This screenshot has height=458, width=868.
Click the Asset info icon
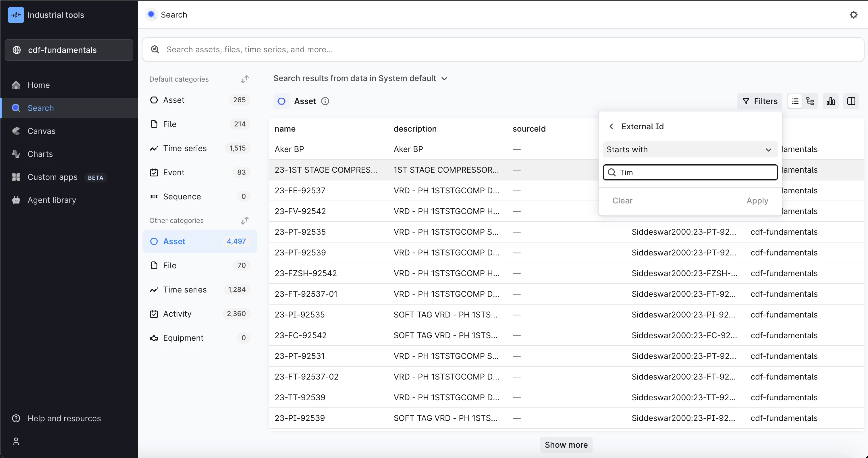click(x=325, y=101)
